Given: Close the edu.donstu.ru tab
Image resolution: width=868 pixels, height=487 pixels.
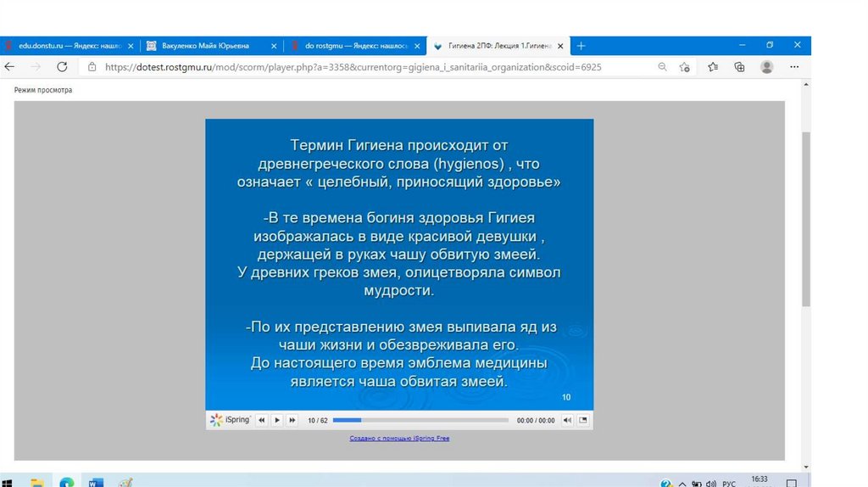Looking at the screenshot, I should pyautogui.click(x=131, y=46).
